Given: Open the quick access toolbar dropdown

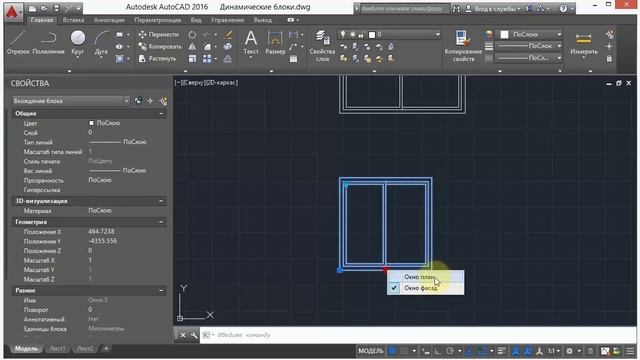Looking at the screenshot, I should 78,8.
